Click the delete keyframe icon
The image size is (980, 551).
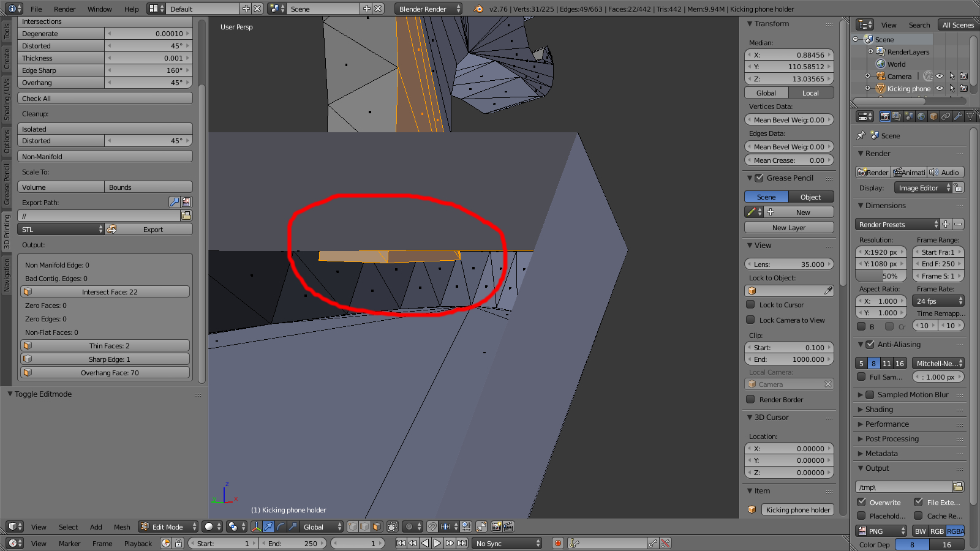click(x=665, y=543)
